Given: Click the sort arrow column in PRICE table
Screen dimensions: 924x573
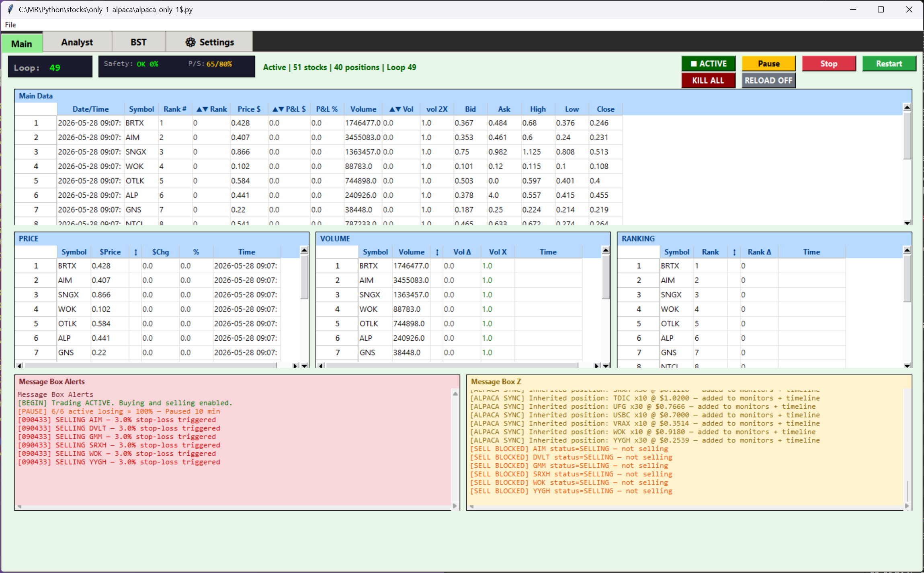Looking at the screenshot, I should tap(135, 252).
